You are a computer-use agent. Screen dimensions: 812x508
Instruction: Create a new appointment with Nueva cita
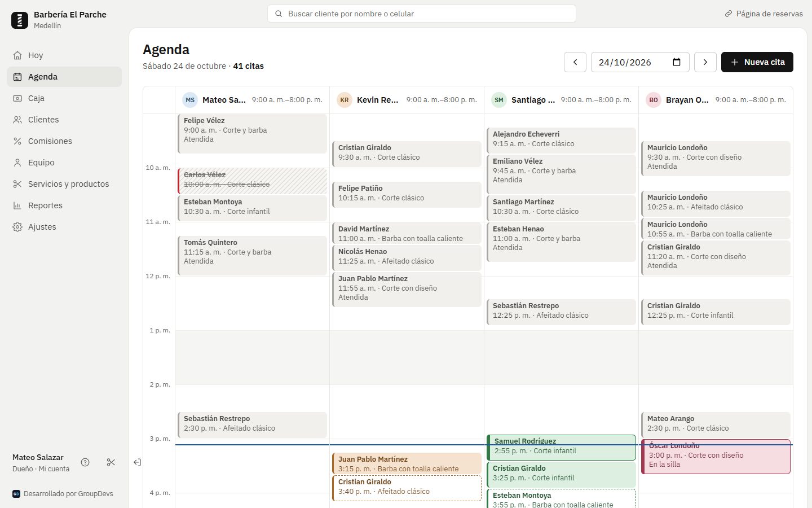coord(757,62)
